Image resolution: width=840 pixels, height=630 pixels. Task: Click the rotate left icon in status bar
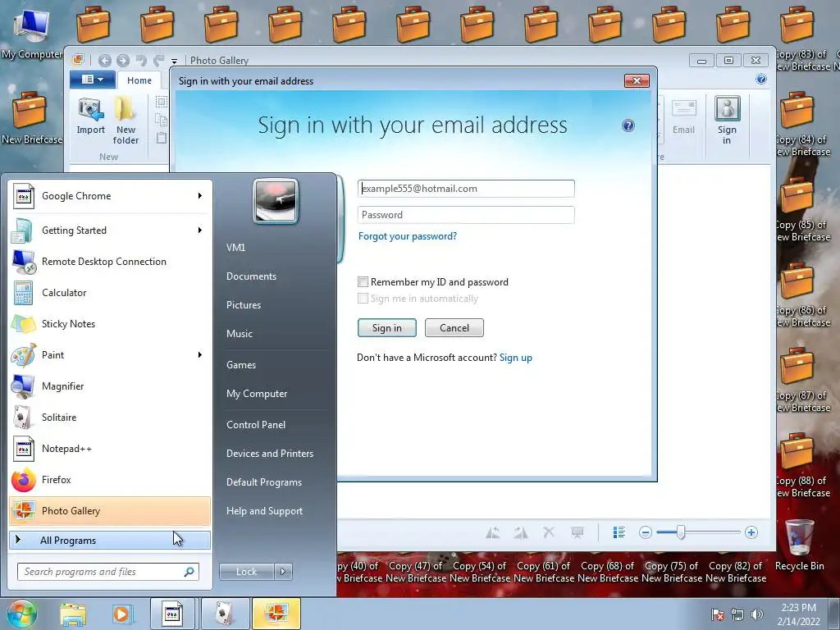click(492, 532)
